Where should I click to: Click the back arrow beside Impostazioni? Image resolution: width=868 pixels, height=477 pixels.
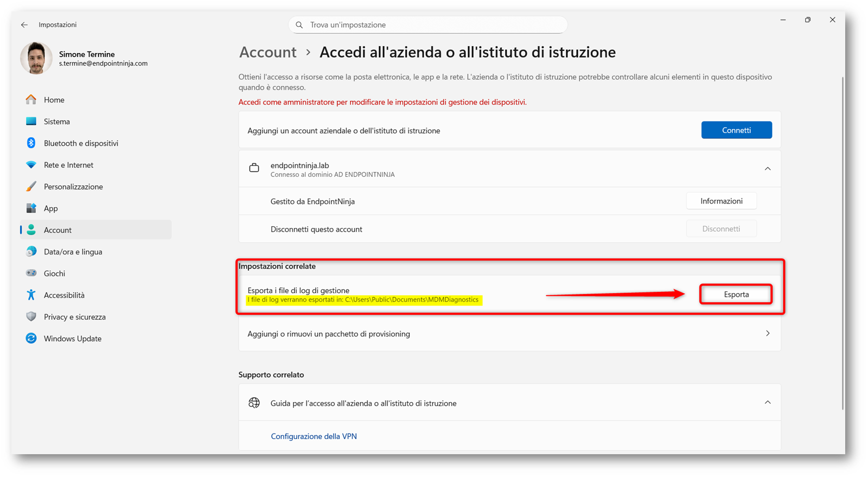(x=24, y=25)
